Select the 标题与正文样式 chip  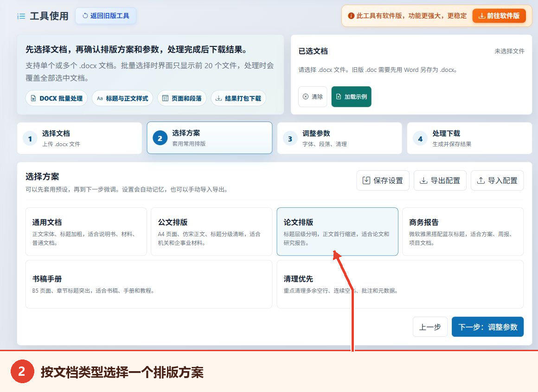pos(122,98)
